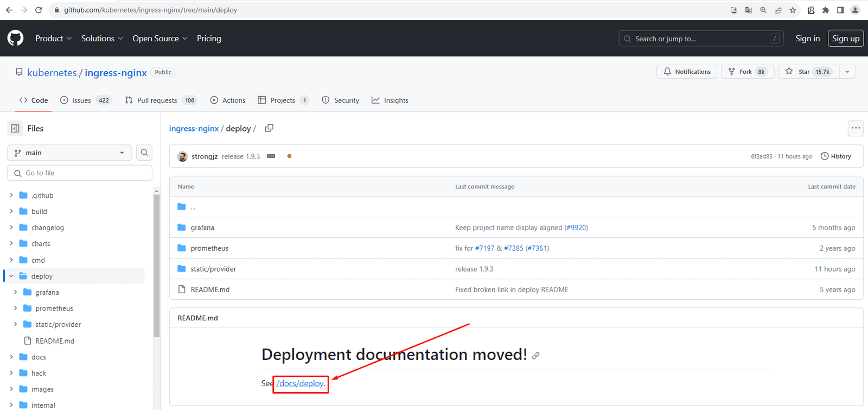Switch to the Projects tab
The height and width of the screenshot is (410, 868).
283,100
